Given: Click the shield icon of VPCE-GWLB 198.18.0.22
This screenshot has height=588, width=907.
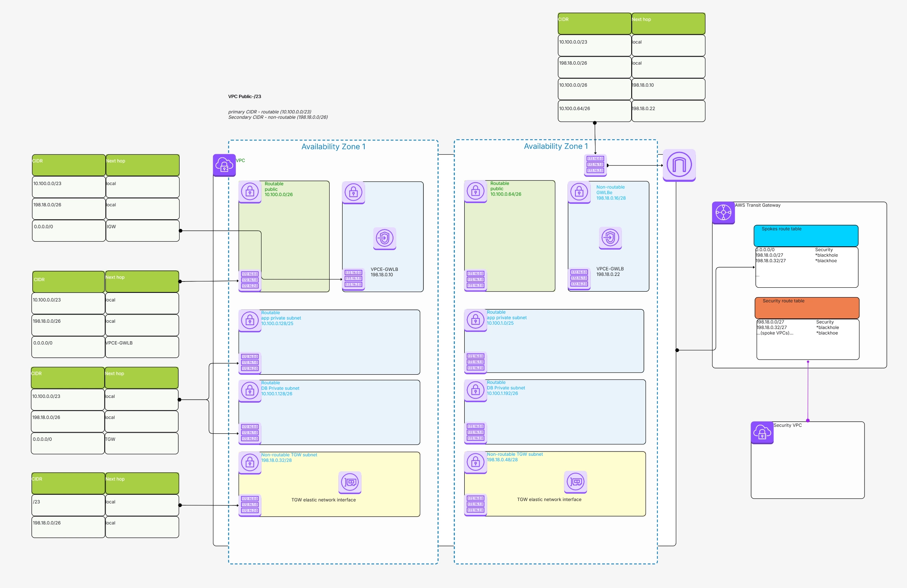Looking at the screenshot, I should click(610, 237).
